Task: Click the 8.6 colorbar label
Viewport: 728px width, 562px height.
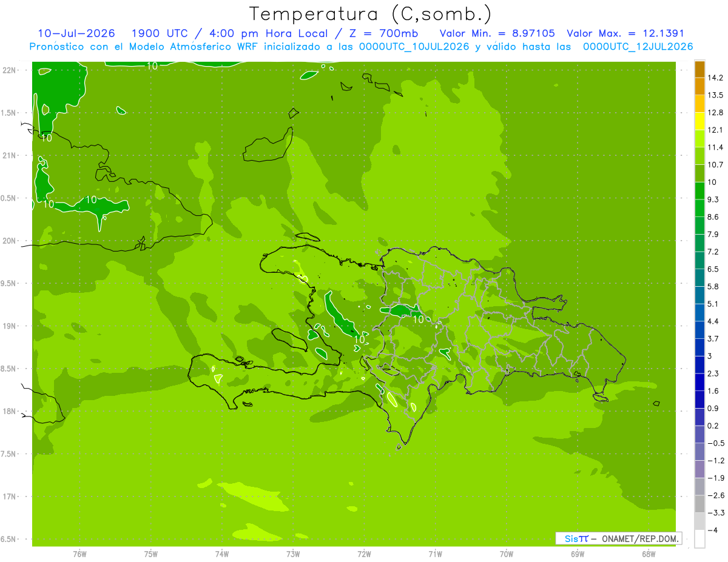Action: click(x=713, y=217)
